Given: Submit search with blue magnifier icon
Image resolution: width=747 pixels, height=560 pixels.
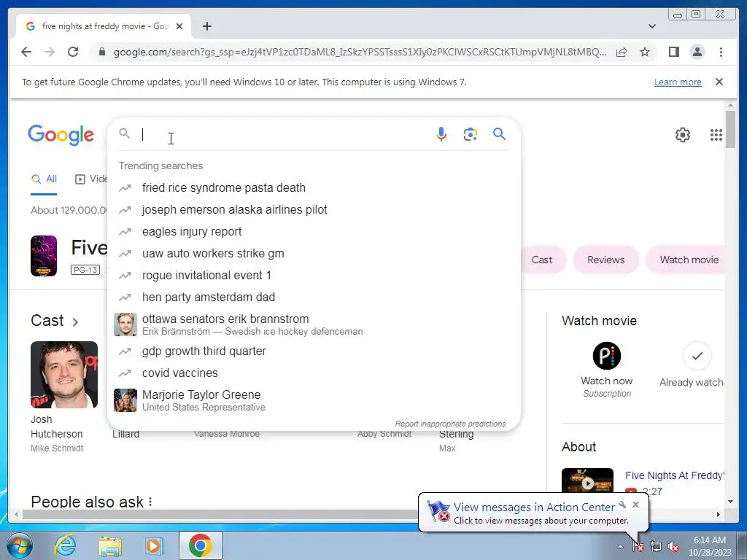Looking at the screenshot, I should [x=499, y=134].
